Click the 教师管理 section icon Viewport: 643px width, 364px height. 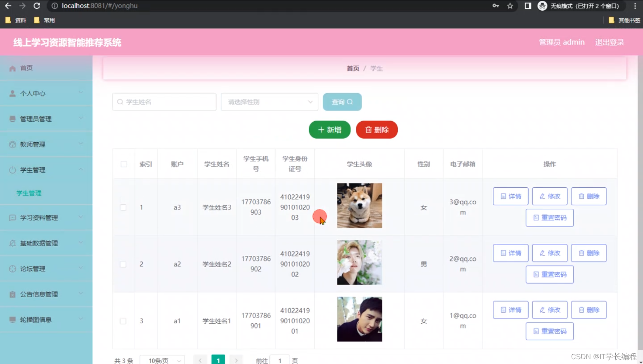pyautogui.click(x=12, y=144)
